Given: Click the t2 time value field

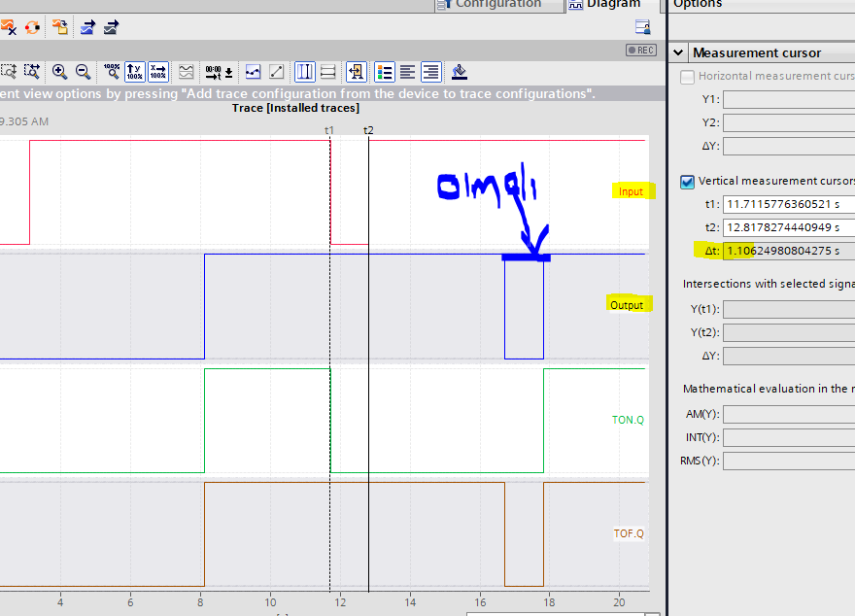Looking at the screenshot, I should click(x=789, y=227).
